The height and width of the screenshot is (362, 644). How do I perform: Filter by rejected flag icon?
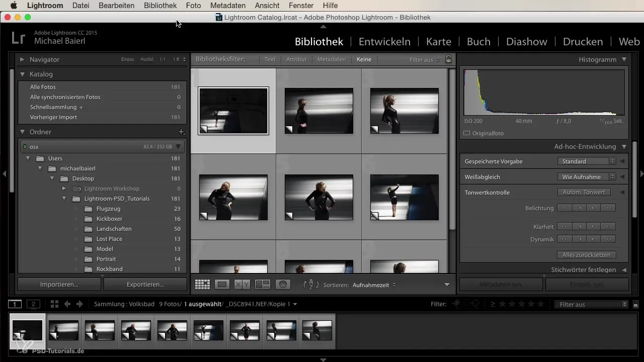[474, 304]
